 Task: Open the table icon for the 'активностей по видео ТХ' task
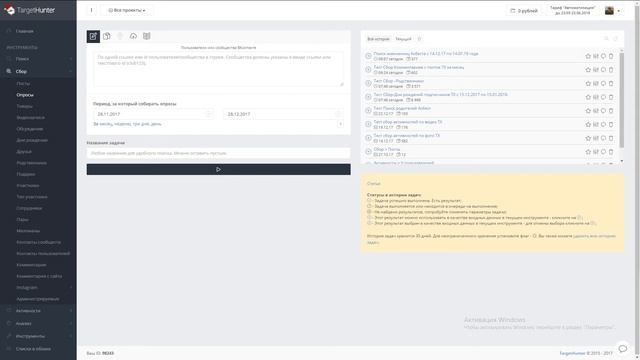(596, 124)
